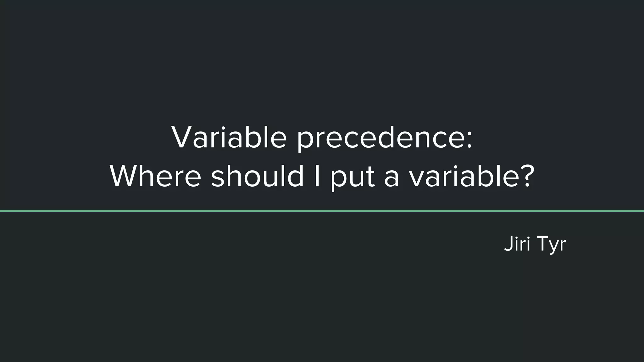Click the word "put" in the title
Viewport: 644px width, 362px height.
click(352, 178)
